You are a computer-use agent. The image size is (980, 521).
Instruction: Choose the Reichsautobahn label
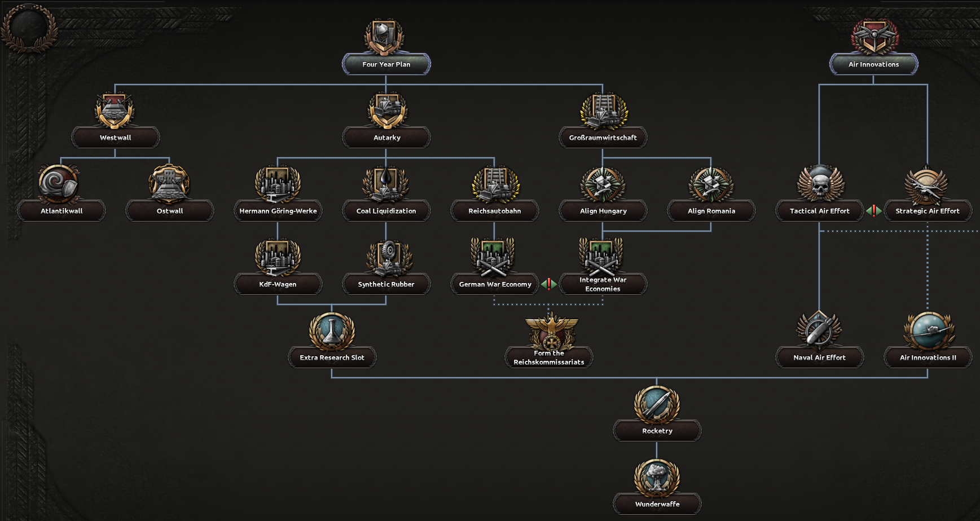(495, 211)
